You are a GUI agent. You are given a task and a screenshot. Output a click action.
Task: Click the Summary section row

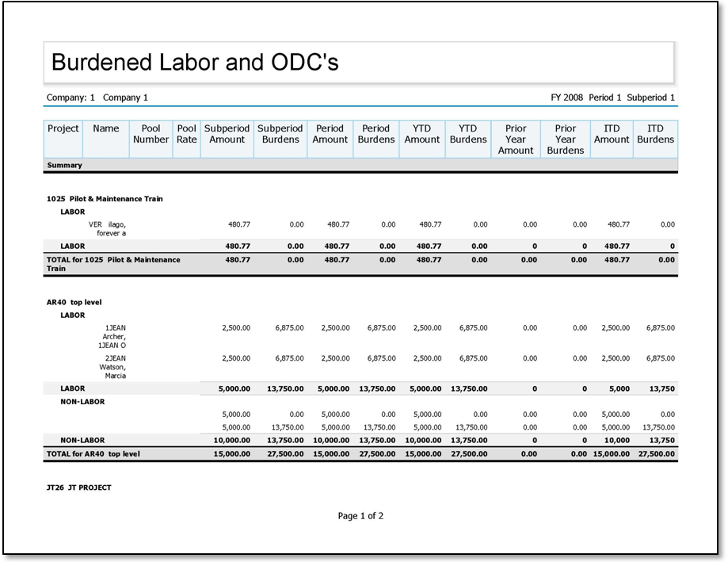click(x=65, y=166)
